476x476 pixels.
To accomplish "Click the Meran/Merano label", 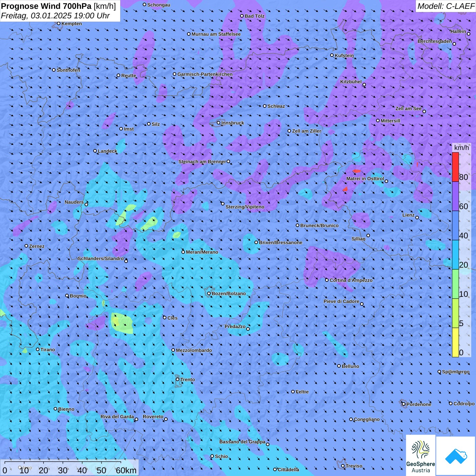I will [202, 252].
